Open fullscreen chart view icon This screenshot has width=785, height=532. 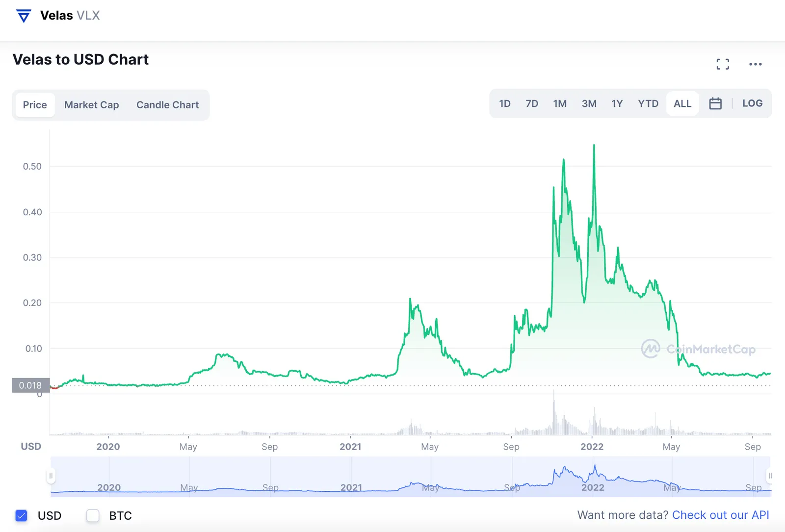pyautogui.click(x=723, y=64)
